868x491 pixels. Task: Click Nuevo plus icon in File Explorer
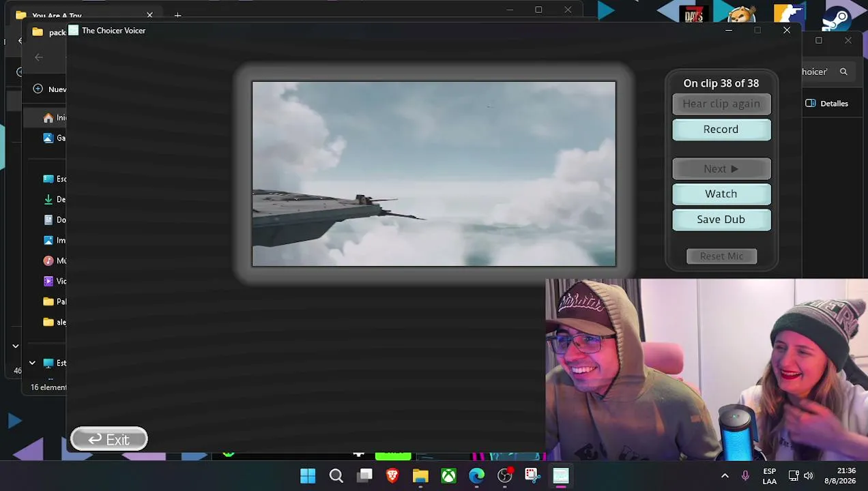click(38, 89)
